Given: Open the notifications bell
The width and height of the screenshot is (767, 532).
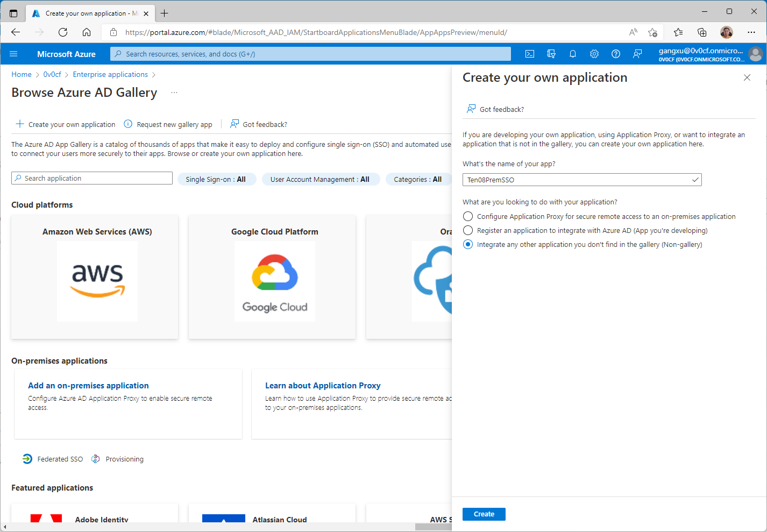Looking at the screenshot, I should pyautogui.click(x=573, y=54).
